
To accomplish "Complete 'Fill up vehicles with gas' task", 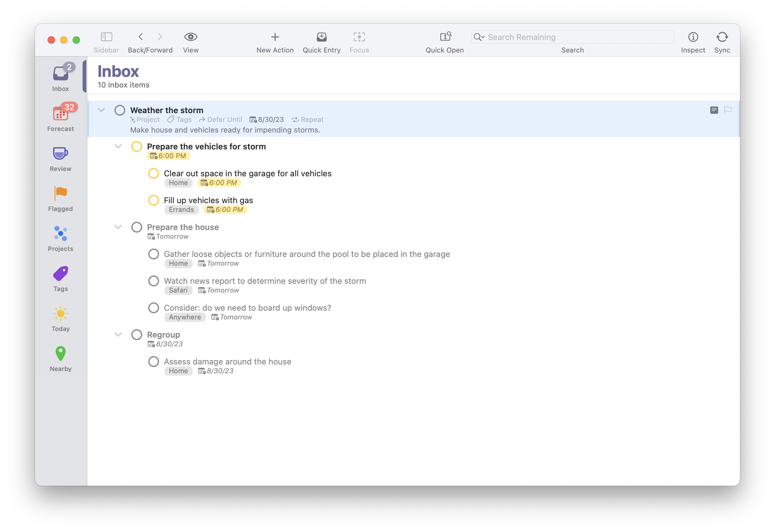I will coord(153,200).
